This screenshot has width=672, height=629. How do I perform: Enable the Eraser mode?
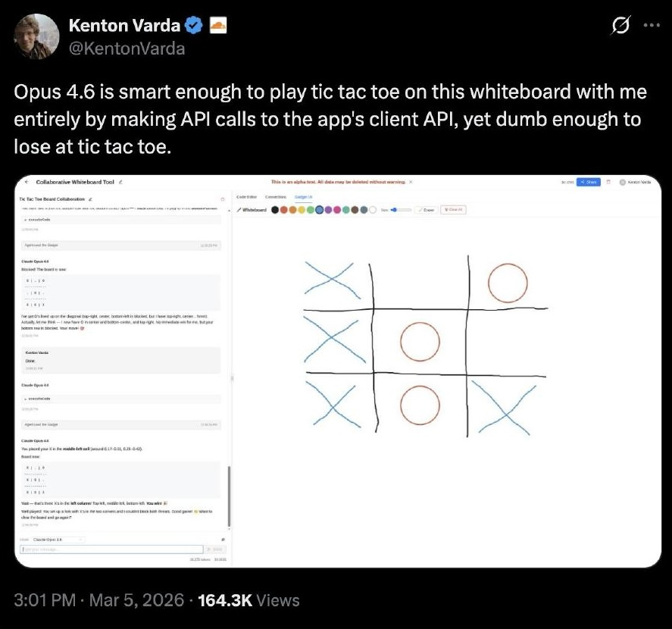coord(425,209)
